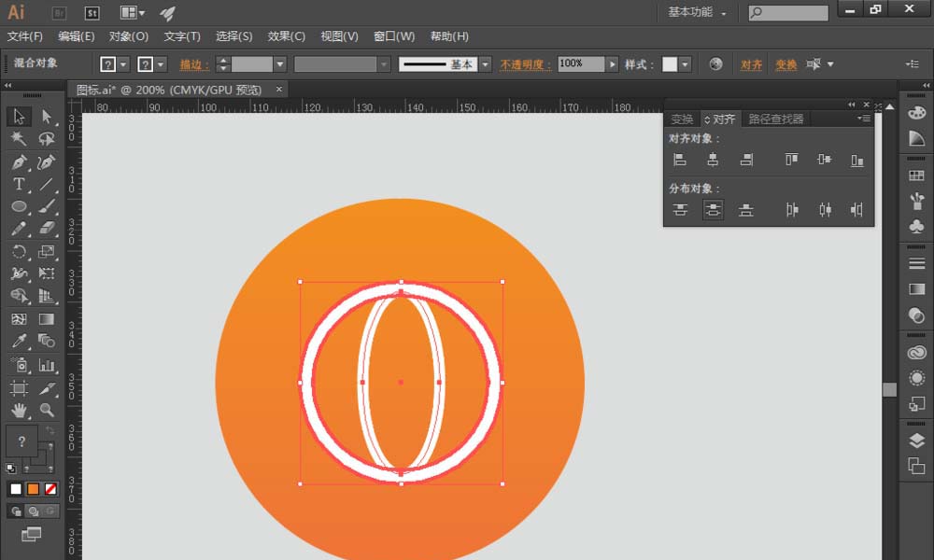934x560 pixels.
Task: Open 窗口(W) menu
Action: click(394, 36)
